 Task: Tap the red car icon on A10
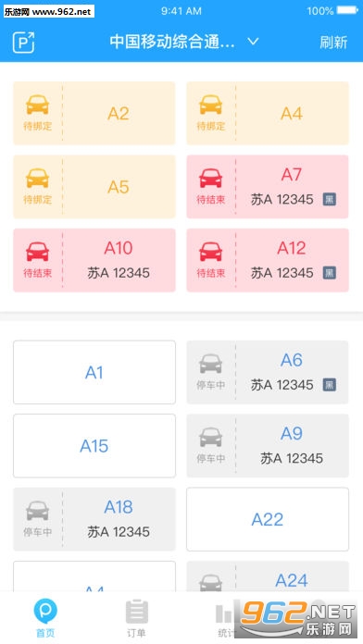click(37, 253)
